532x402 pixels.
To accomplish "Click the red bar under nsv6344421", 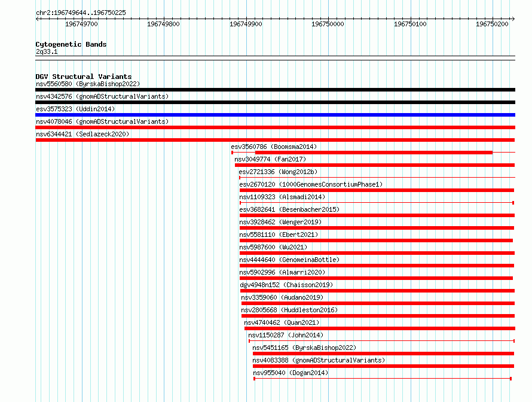I will [x=275, y=140].
